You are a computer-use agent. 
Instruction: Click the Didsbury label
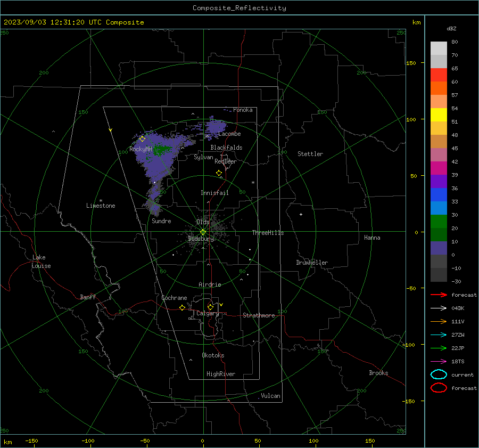click(x=201, y=239)
